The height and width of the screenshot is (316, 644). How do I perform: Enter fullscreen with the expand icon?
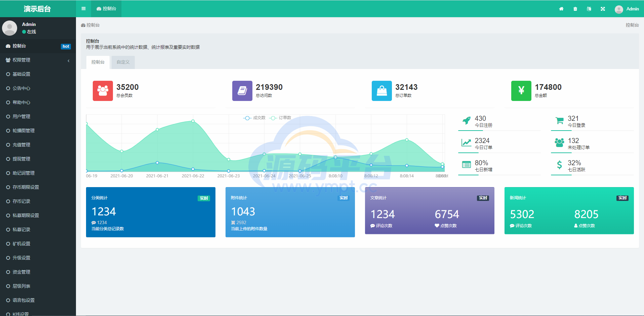pyautogui.click(x=603, y=9)
